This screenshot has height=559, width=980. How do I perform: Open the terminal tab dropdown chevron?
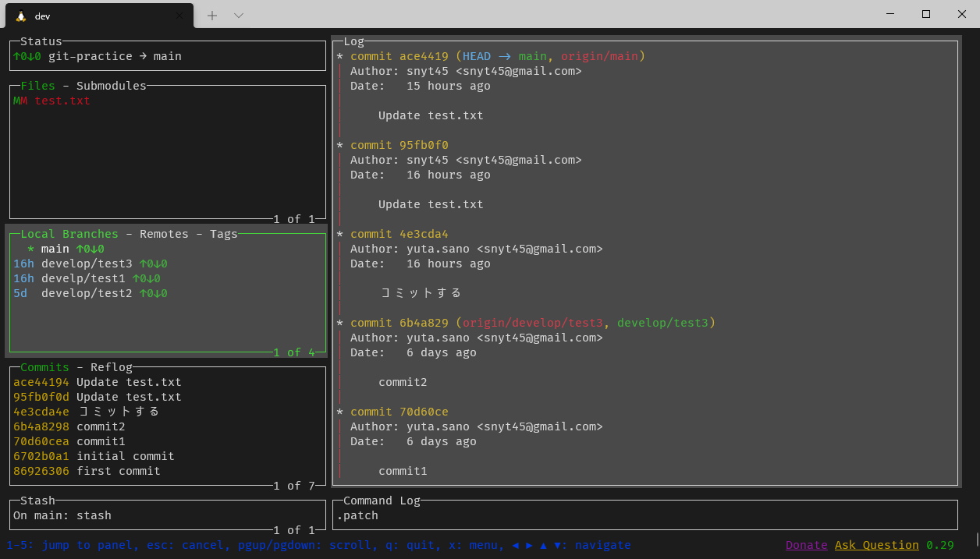pos(239,15)
